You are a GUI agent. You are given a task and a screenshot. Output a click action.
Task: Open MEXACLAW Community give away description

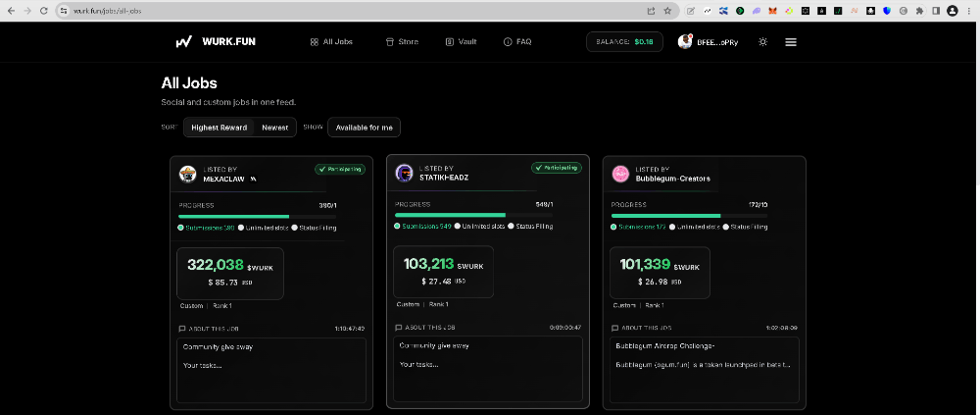[271, 371]
